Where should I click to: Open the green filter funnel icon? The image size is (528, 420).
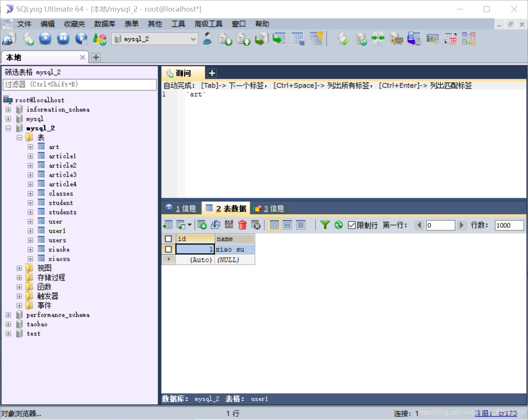(x=325, y=225)
